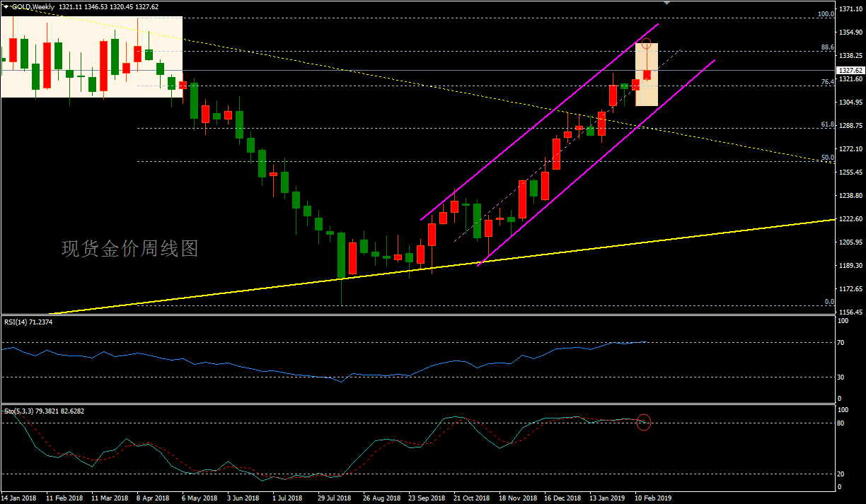Select the beige rectangle around the latest candle

(647, 74)
